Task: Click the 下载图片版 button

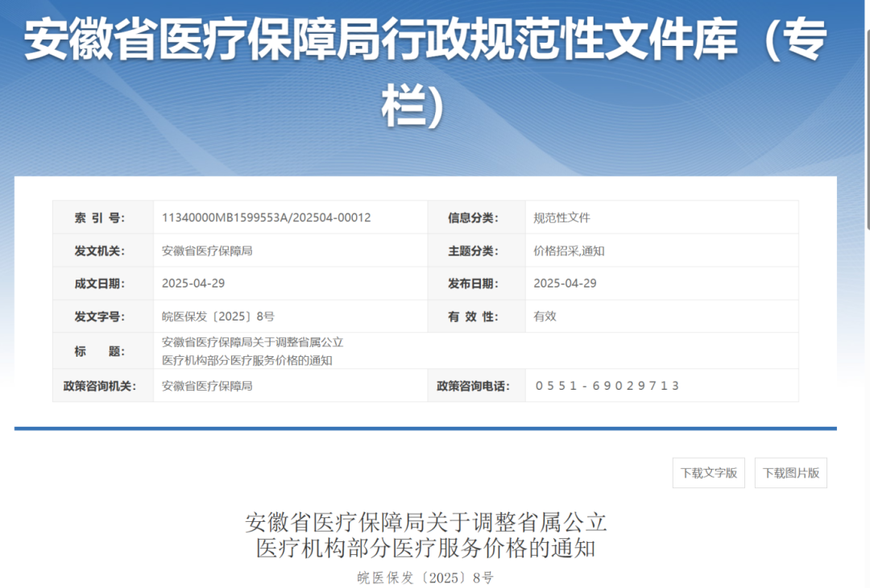Action: (791, 473)
